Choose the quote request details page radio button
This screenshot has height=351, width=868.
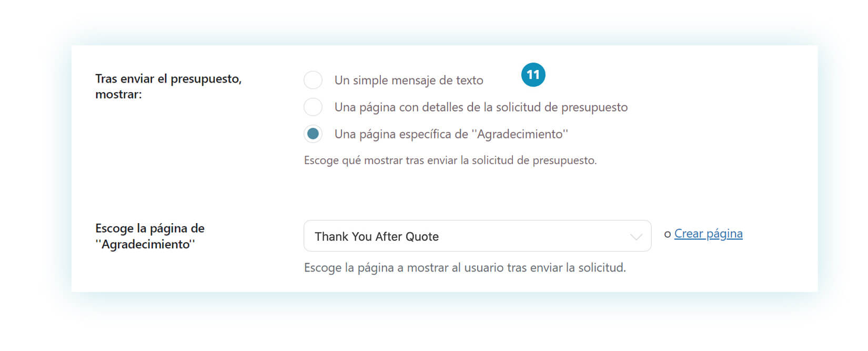(x=313, y=107)
